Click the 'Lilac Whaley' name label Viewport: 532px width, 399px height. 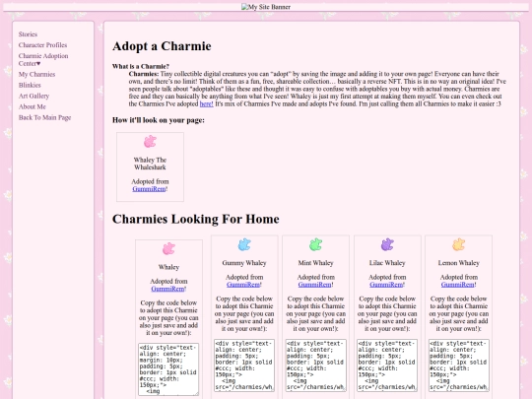387,263
